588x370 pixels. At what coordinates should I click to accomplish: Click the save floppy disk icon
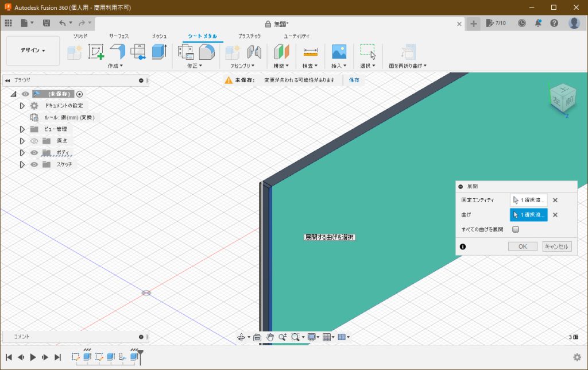[46, 23]
